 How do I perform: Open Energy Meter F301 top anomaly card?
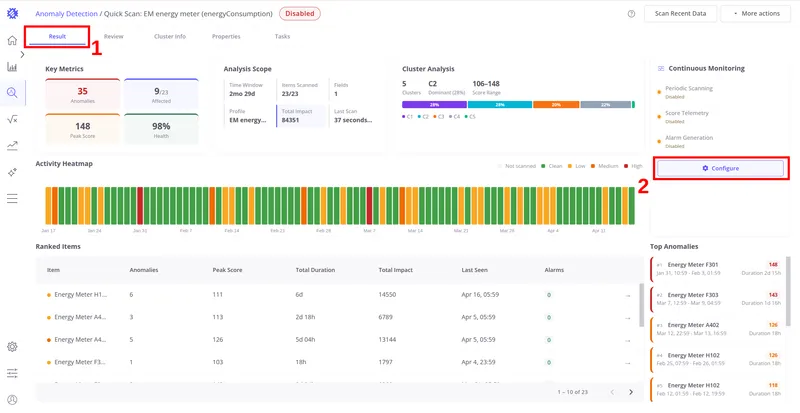click(717, 269)
